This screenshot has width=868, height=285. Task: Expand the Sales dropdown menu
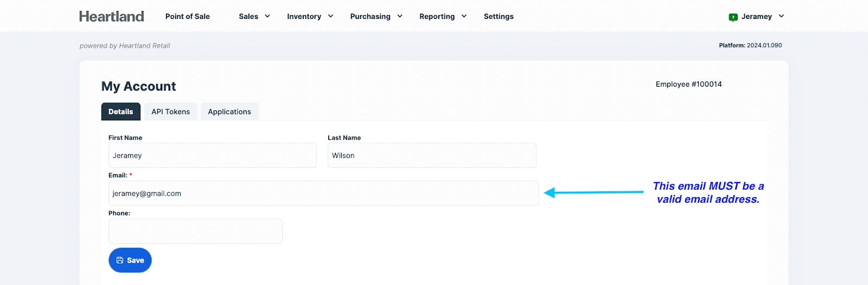click(254, 16)
